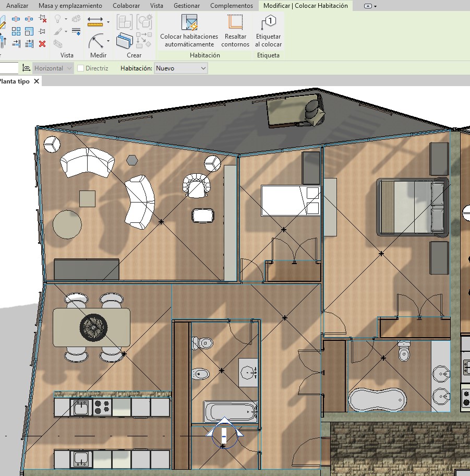Toggle ribbon minimize panel button
This screenshot has width=470, height=476.
370,6
